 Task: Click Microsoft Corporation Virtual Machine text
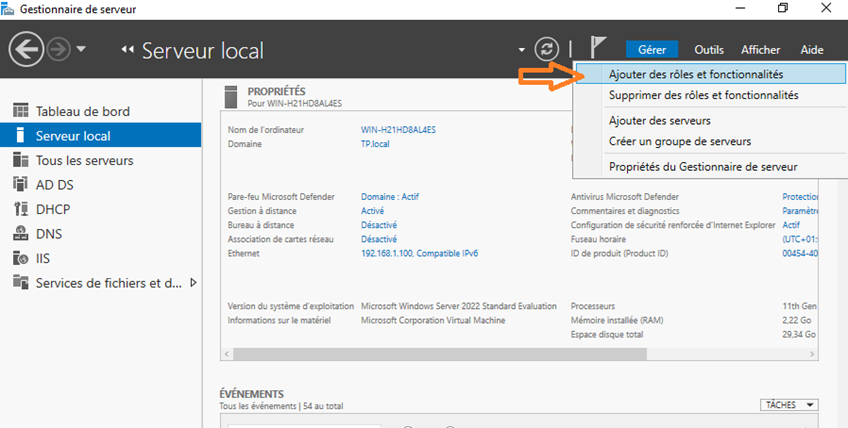coord(433,320)
